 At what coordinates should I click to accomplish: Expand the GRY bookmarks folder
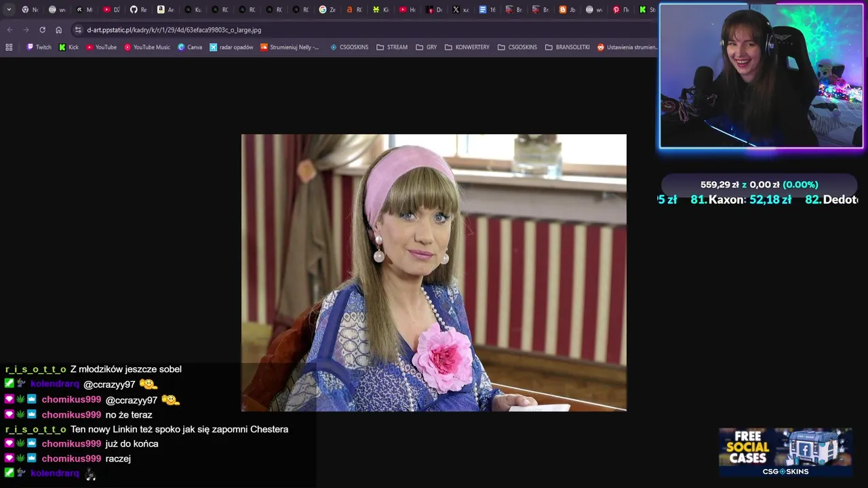(x=426, y=47)
